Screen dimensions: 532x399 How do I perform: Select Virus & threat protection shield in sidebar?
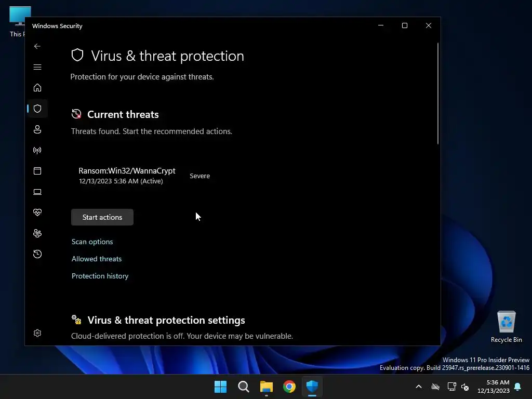[37, 109]
